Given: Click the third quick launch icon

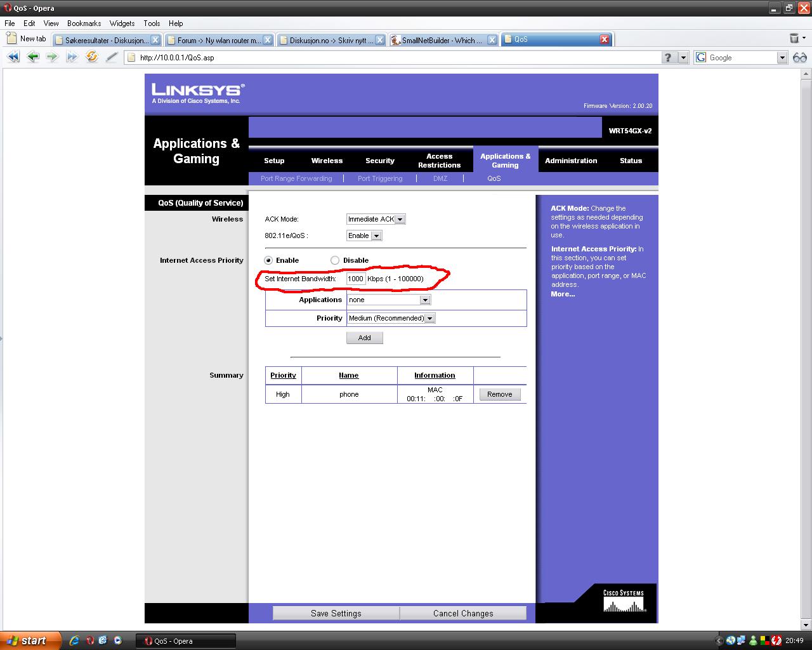Looking at the screenshot, I should pos(103,640).
